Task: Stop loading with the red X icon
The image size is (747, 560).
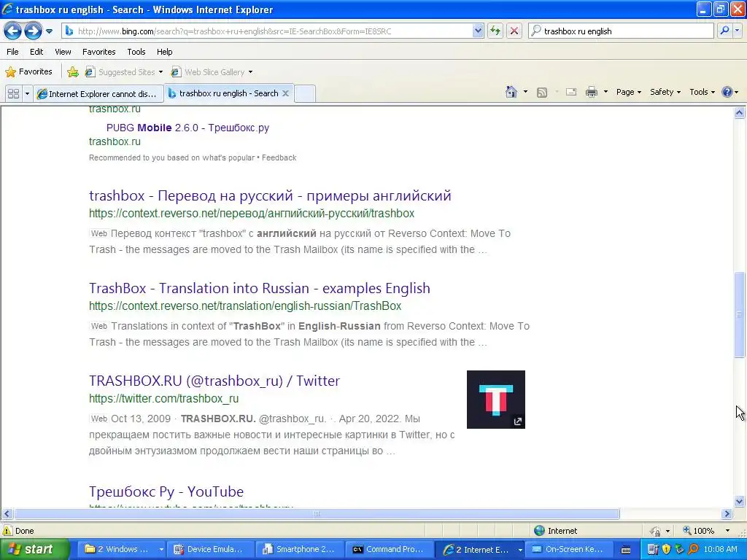Action: point(514,31)
